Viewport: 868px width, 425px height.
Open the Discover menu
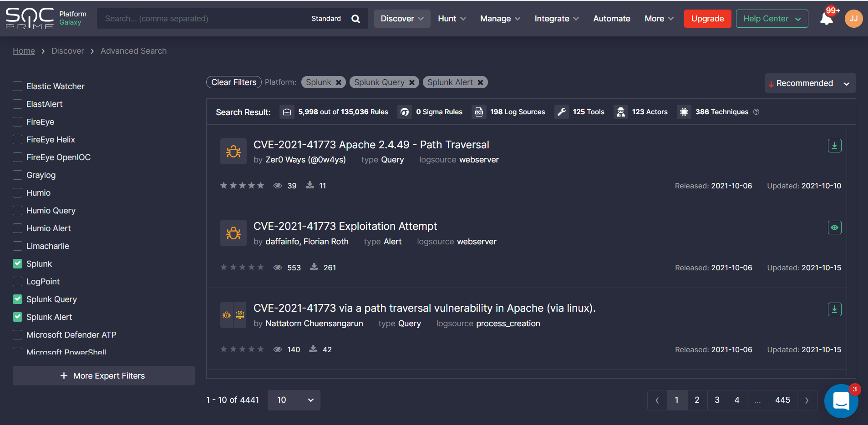[x=401, y=18]
